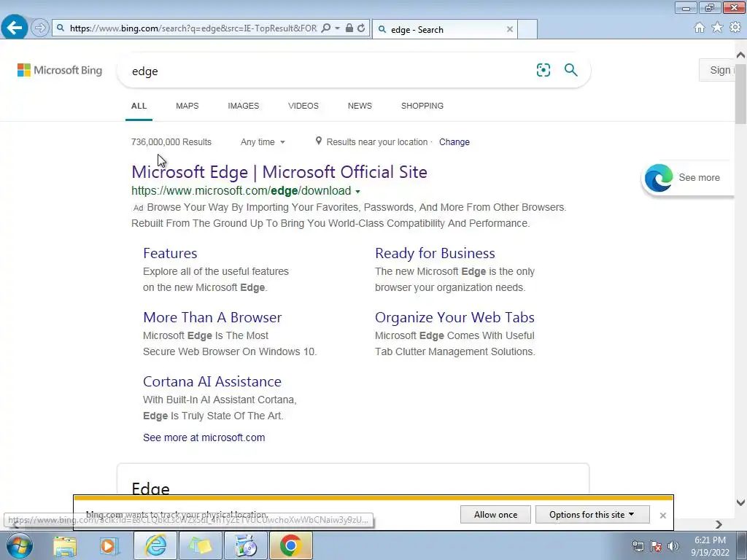The height and width of the screenshot is (560, 747).
Task: Close the 'edge - Search' tab
Action: pos(510,29)
